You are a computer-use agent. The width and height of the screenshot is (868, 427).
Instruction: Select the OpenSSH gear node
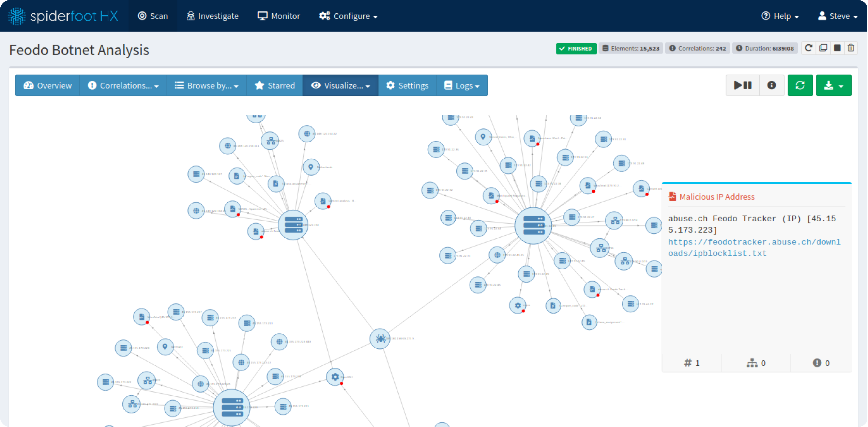(335, 377)
